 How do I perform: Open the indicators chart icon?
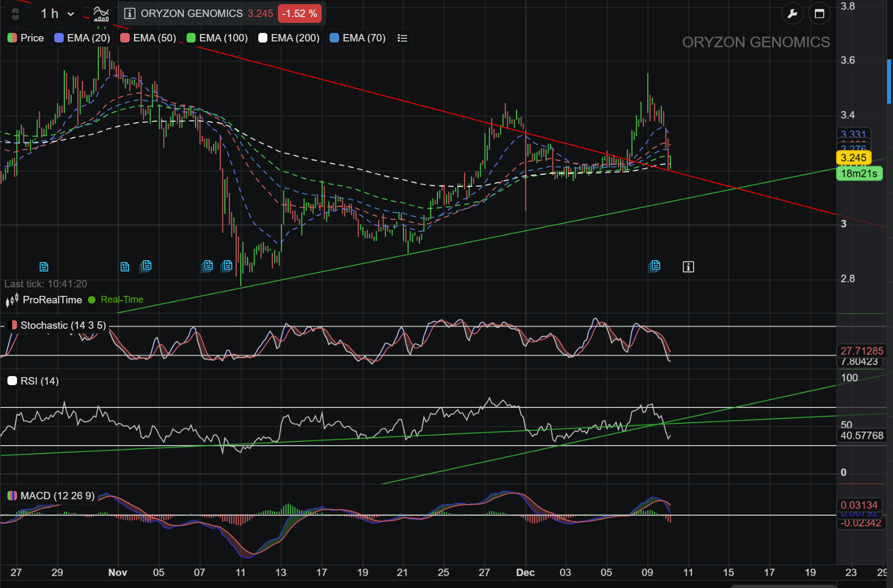100,14
